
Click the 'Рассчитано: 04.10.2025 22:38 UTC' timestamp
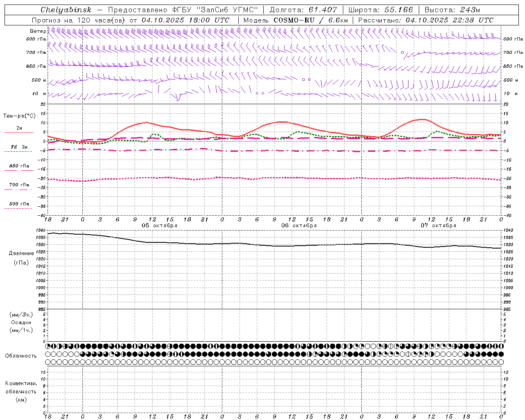pyautogui.click(x=426, y=20)
